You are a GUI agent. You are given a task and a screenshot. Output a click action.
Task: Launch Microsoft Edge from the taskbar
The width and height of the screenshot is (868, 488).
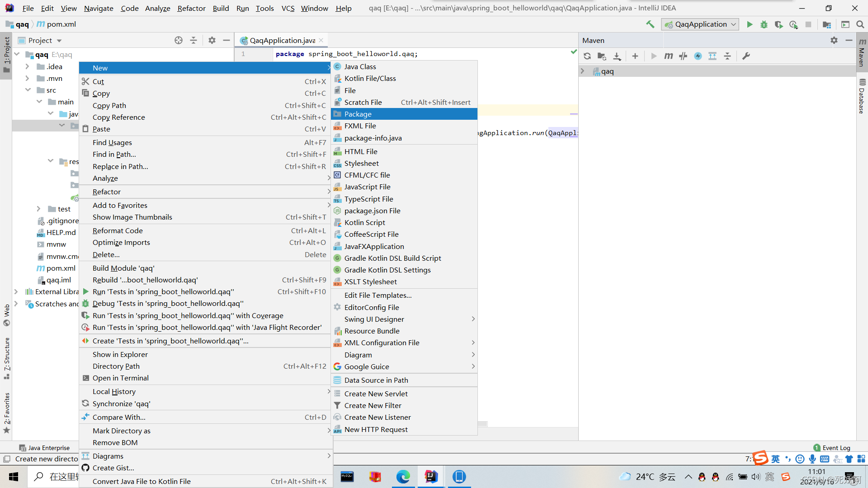pyautogui.click(x=403, y=477)
